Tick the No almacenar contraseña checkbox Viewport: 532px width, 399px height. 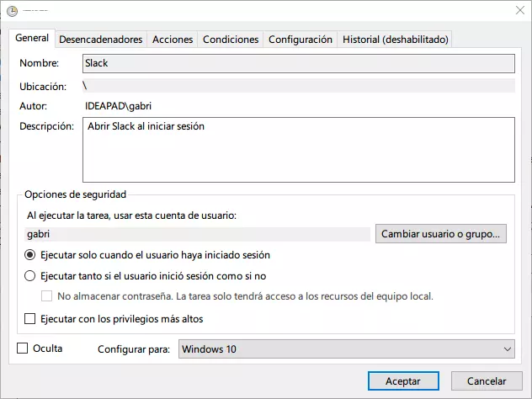tap(47, 296)
